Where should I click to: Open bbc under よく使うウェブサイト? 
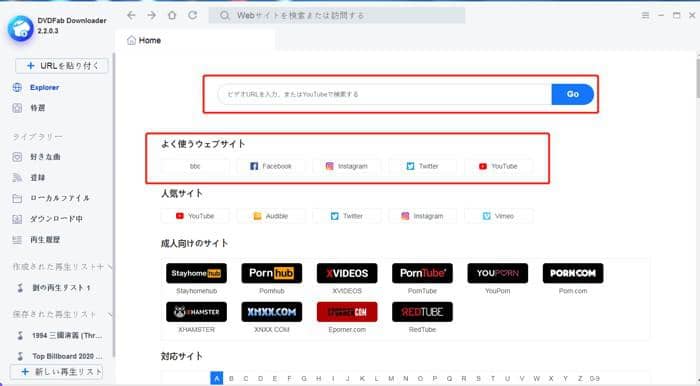tap(195, 166)
